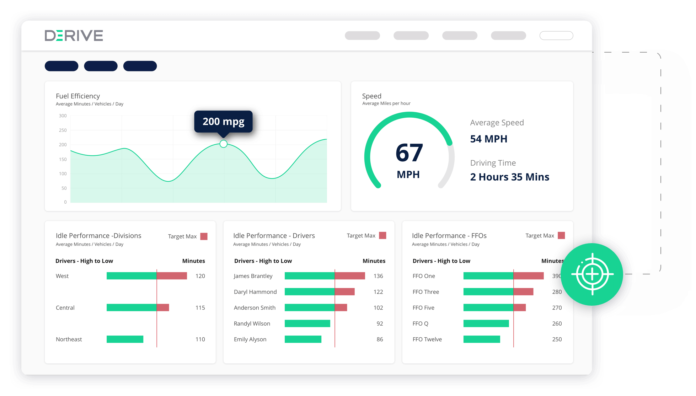Select the FFO Twelve row label
The image size is (696, 396).
427,339
